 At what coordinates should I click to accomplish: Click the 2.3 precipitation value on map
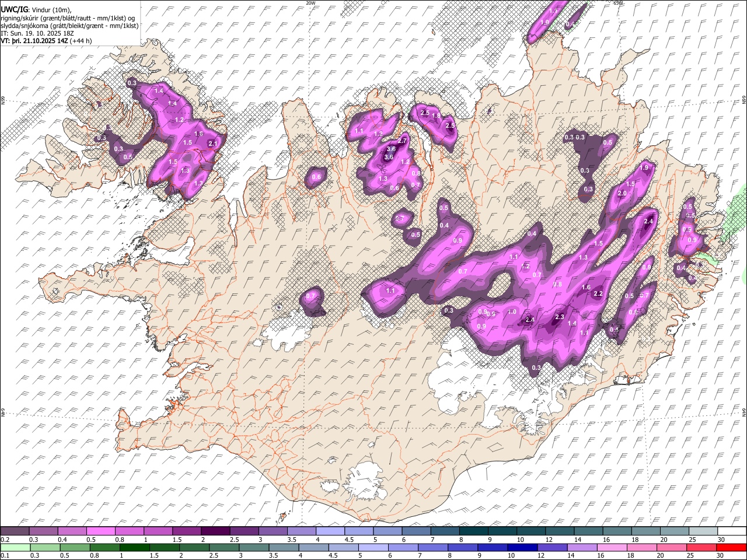tap(560, 317)
